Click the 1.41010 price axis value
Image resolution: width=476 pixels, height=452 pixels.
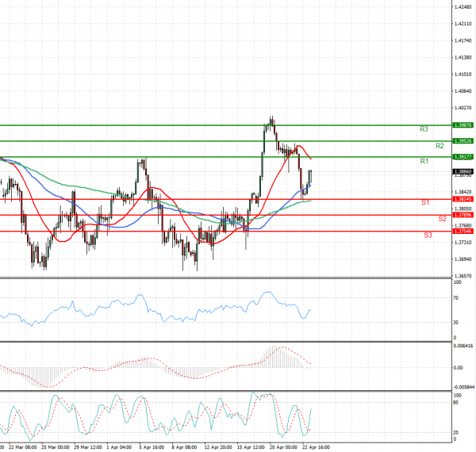pos(463,75)
